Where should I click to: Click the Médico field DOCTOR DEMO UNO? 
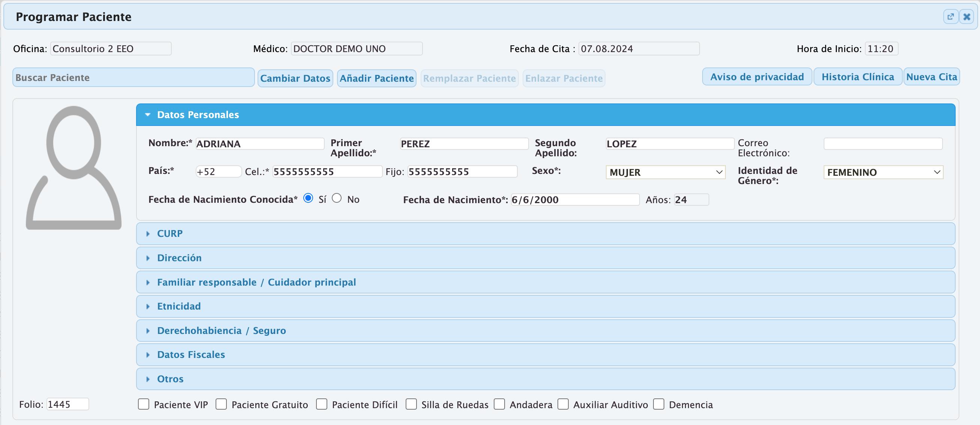[357, 49]
